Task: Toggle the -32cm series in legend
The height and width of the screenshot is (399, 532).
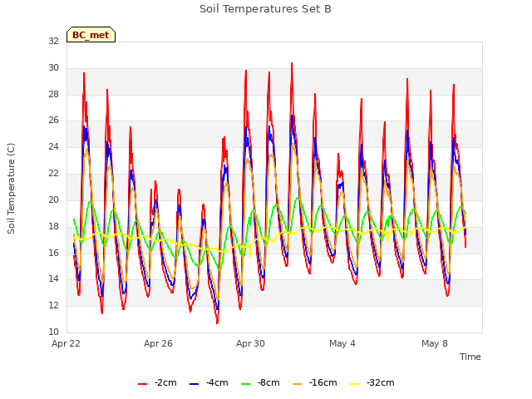Action: [x=372, y=382]
